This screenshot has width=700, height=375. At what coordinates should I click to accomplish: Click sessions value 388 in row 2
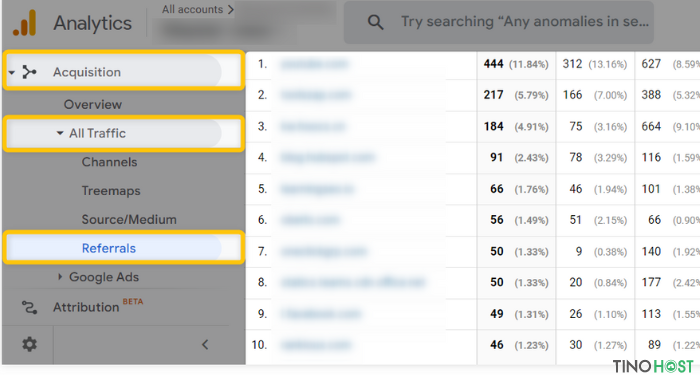point(651,95)
